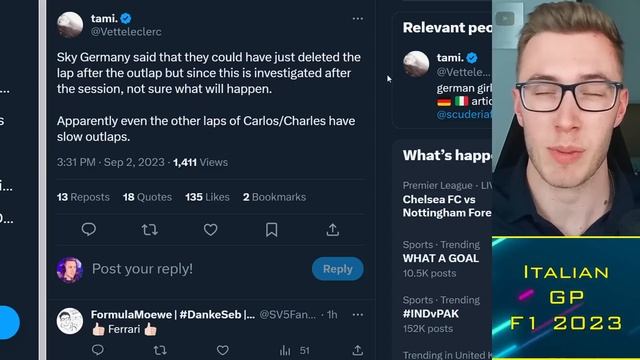This screenshot has width=640, height=360.
Task: Click the blue Reply button
Action: [338, 269]
